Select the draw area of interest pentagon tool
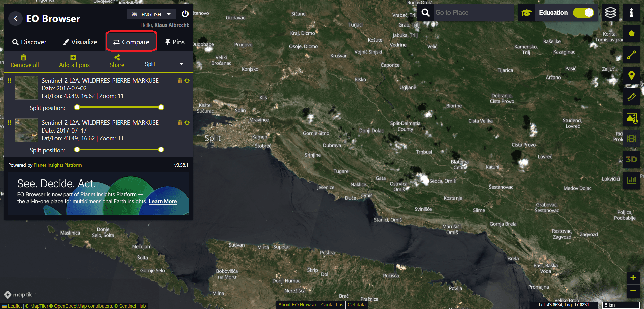The image size is (644, 309). tap(631, 34)
